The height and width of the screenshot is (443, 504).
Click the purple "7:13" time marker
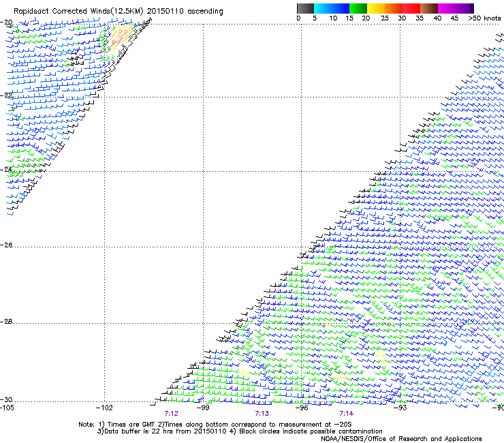[x=262, y=414]
